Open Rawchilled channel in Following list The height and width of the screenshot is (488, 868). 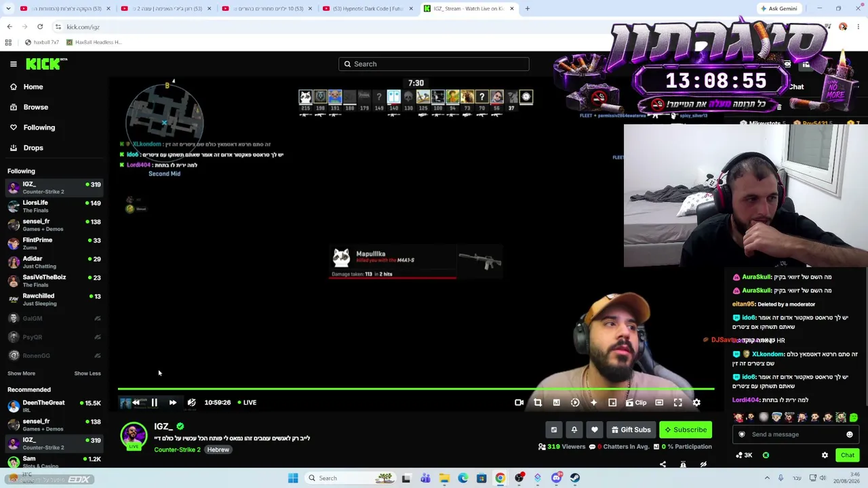(54, 299)
